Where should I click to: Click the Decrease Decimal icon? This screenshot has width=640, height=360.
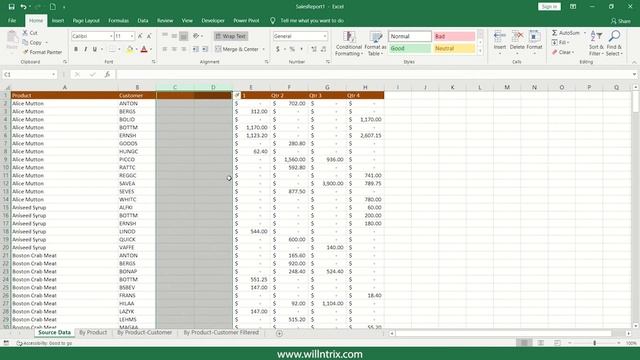pos(323,49)
